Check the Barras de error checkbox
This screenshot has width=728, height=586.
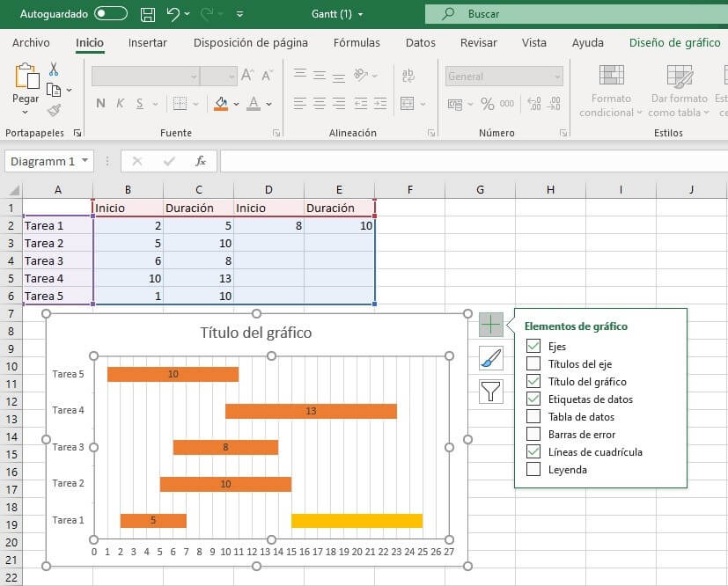point(533,434)
